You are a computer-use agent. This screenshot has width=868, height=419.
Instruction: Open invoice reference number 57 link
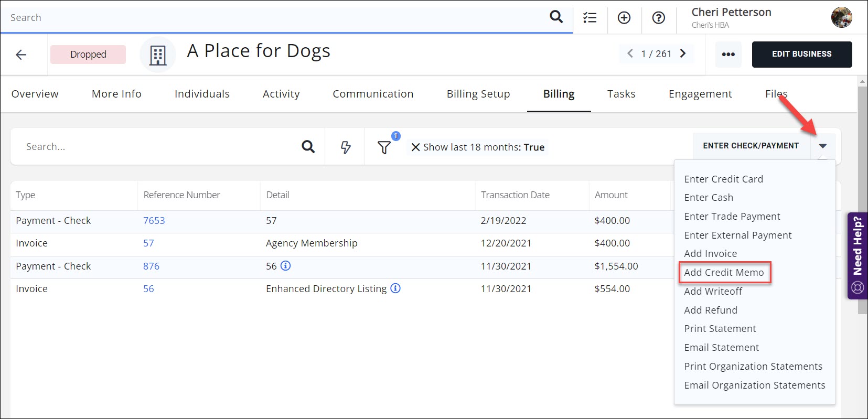pyautogui.click(x=148, y=243)
